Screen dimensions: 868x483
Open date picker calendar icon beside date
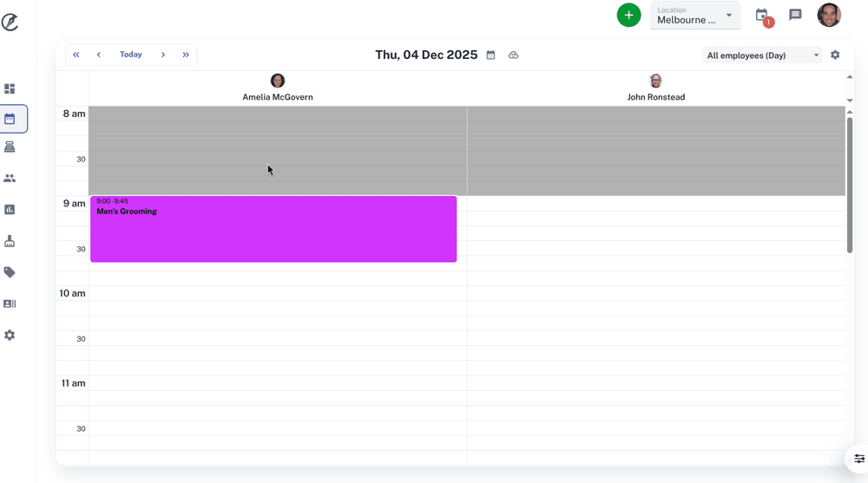(490, 55)
